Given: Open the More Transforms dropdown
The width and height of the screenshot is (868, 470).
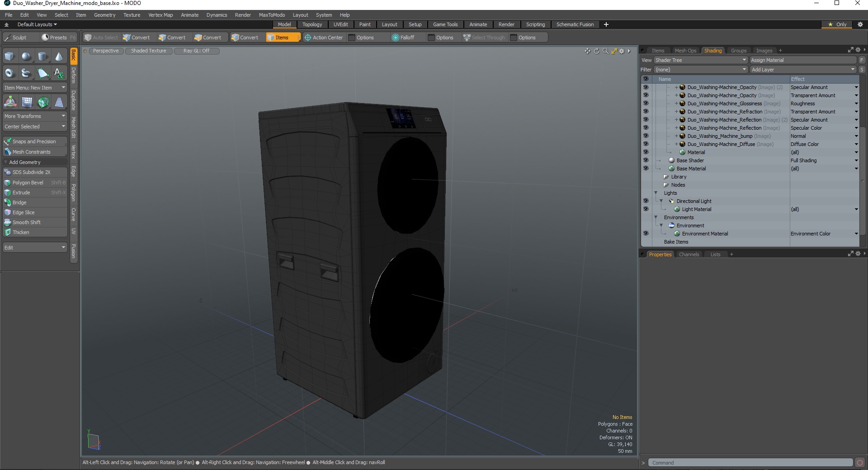Looking at the screenshot, I should [x=35, y=116].
